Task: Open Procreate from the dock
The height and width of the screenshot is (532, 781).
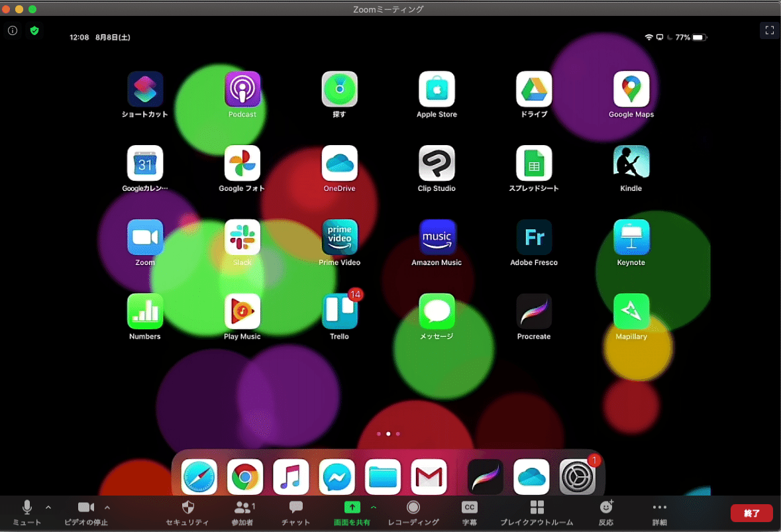Action: click(x=485, y=477)
